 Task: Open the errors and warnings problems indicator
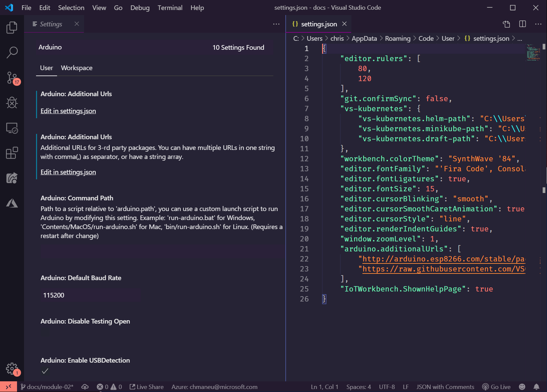pyautogui.click(x=109, y=387)
